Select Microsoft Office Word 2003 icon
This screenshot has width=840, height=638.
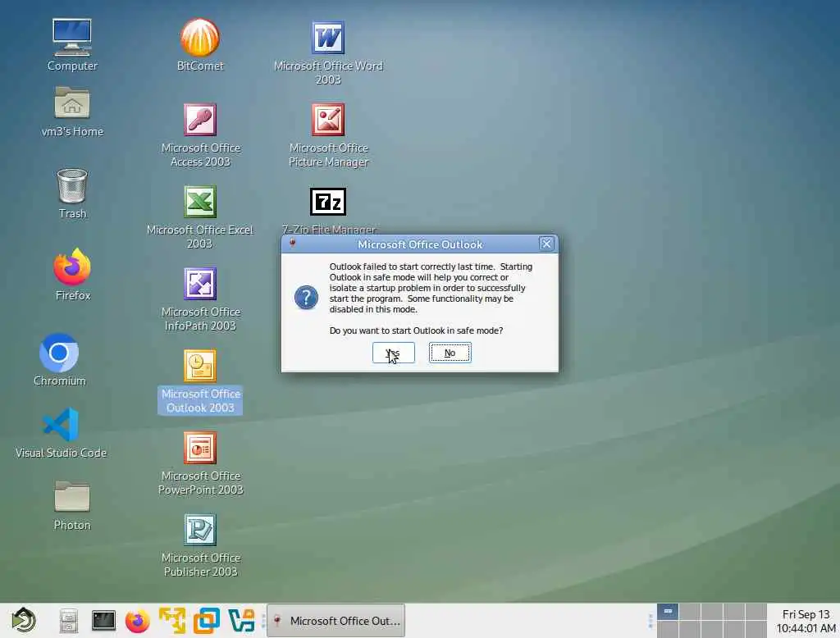328,38
